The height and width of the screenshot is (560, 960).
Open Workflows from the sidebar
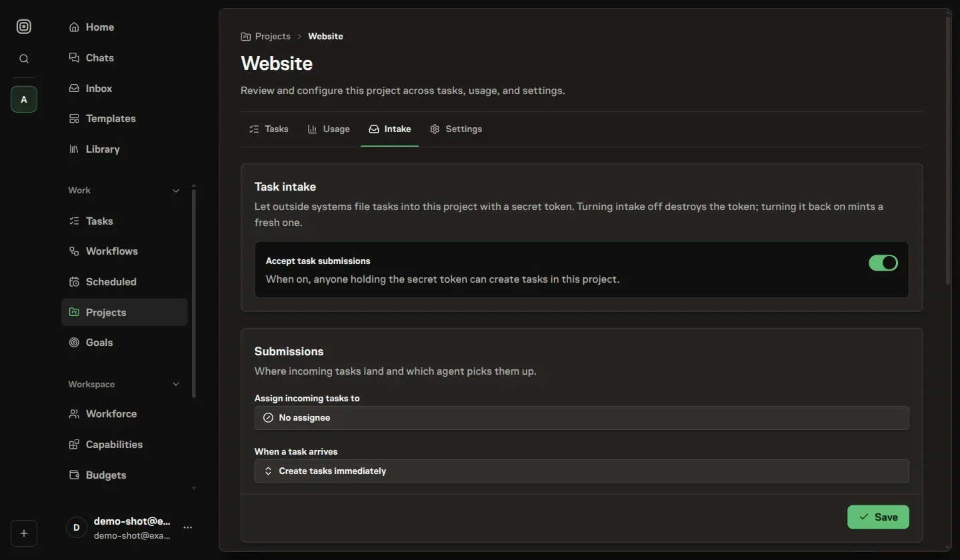click(125, 251)
